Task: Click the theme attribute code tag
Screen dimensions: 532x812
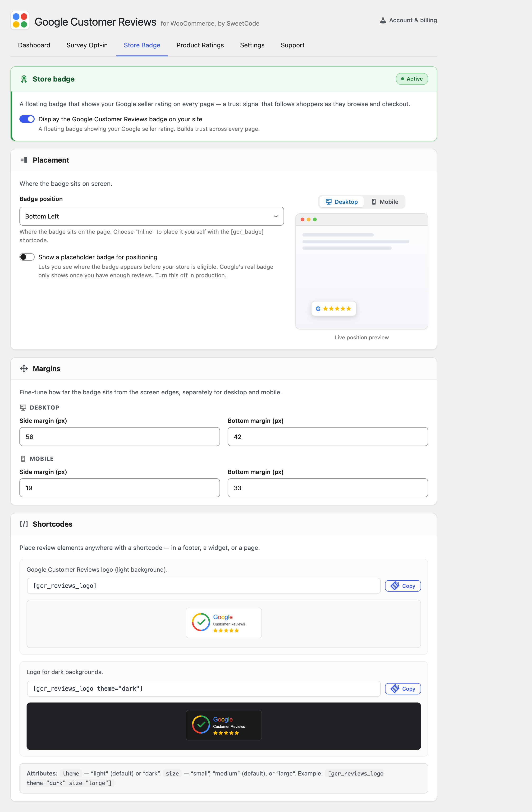Action: 71,773
